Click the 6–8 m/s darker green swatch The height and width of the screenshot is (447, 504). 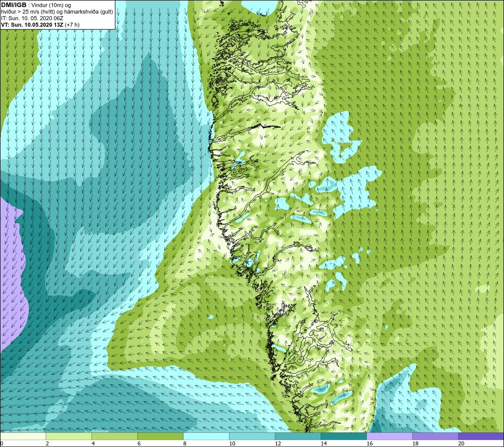(160, 436)
